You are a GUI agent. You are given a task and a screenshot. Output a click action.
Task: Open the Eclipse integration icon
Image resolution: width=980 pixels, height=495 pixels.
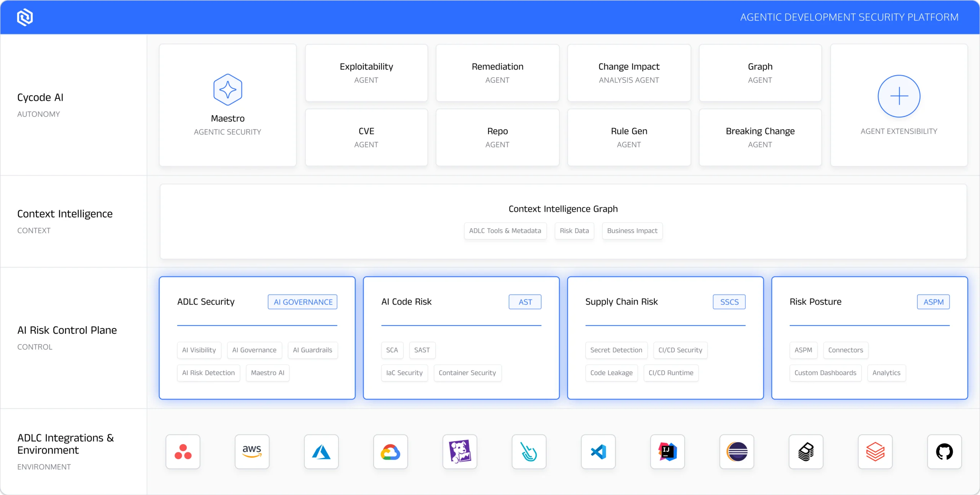coord(737,452)
